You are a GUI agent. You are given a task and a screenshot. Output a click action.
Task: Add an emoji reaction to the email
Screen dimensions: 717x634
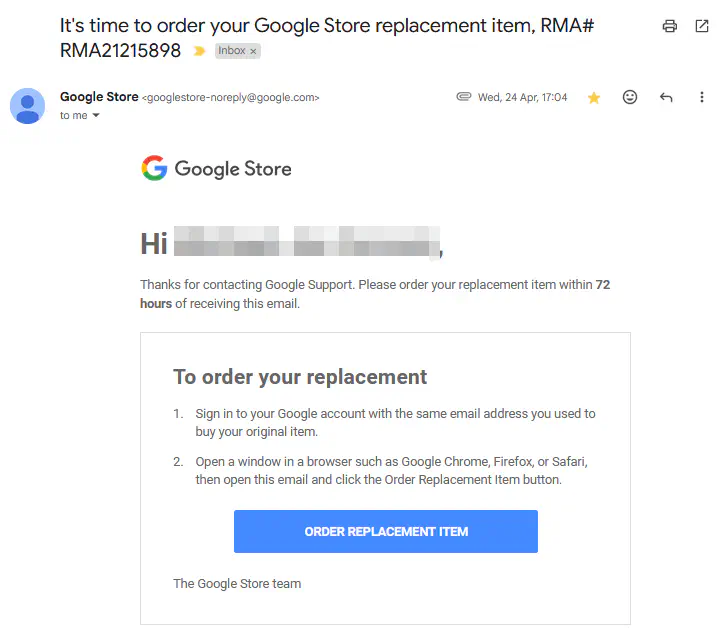630,98
